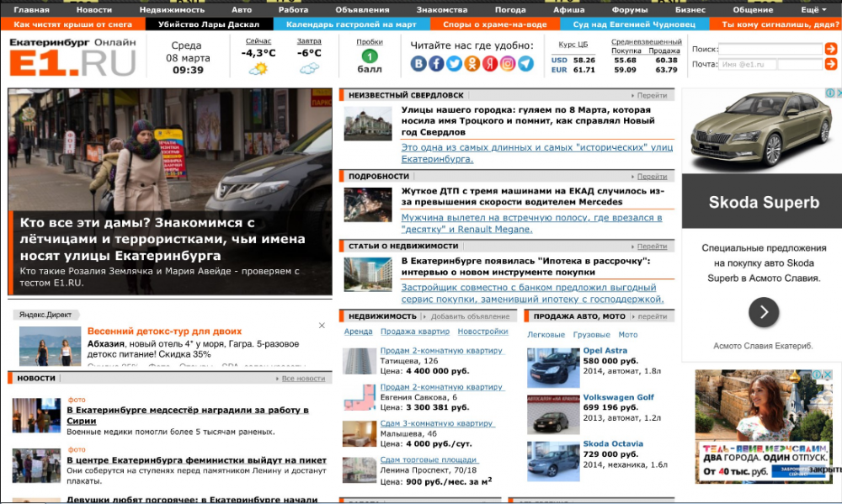The height and width of the screenshot is (504, 842).
Task: Click inside the "Поиск" search field
Action: 770,49
